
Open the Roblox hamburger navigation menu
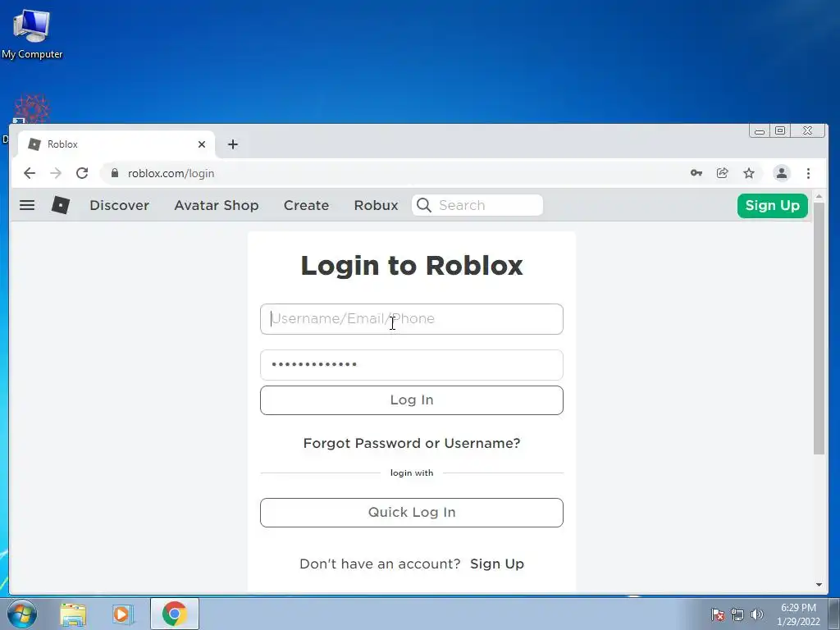(x=27, y=205)
